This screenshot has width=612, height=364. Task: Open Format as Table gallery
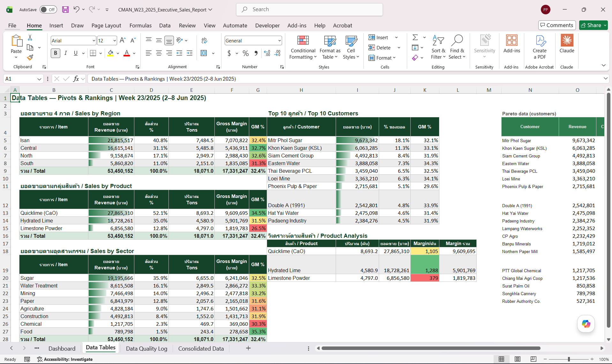[330, 47]
